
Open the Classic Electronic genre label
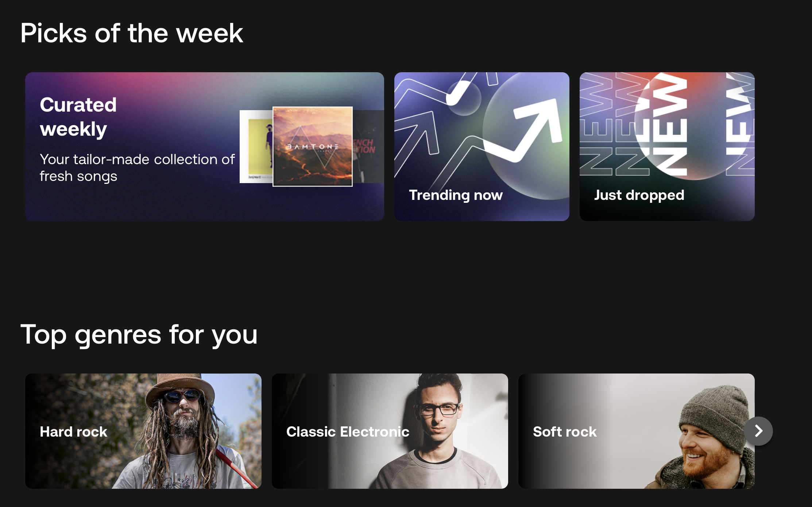348,432
